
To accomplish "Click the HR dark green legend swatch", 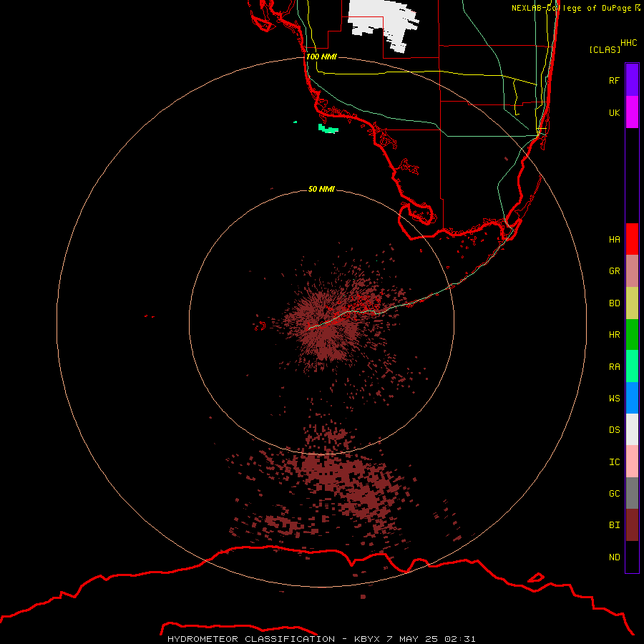I will pos(632,335).
